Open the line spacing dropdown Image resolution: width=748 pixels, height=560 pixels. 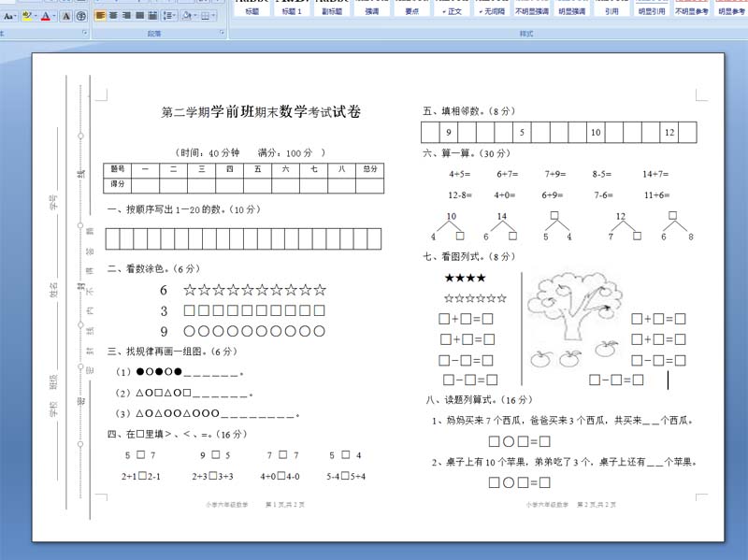(169, 16)
